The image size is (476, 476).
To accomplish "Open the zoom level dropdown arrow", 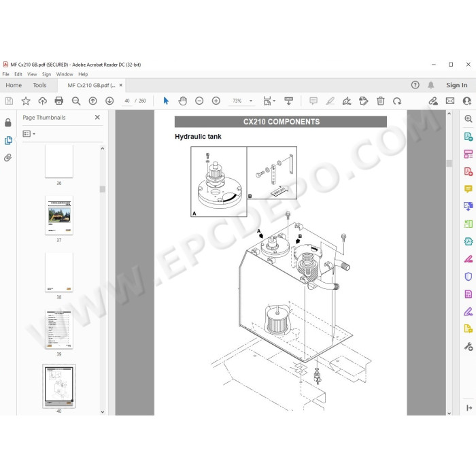I will pos(251,101).
